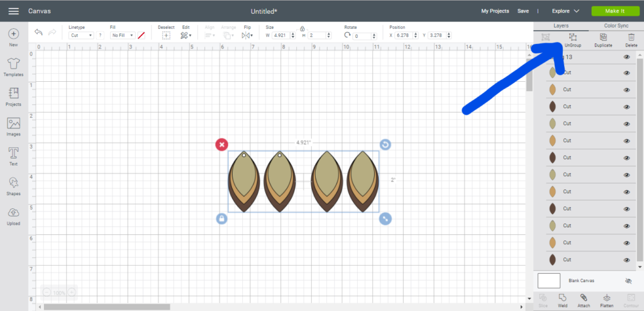
Task: Open the Explore machine dropdown
Action: pyautogui.click(x=565, y=11)
